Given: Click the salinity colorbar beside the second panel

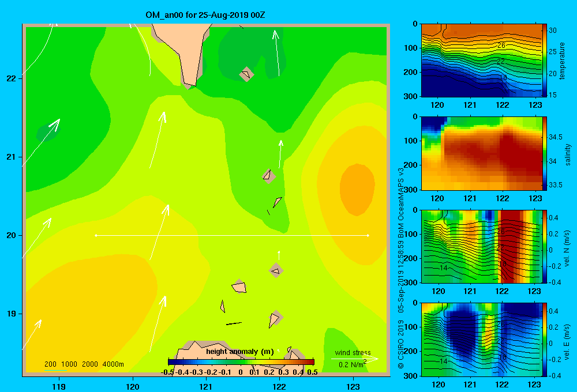Looking at the screenshot, I should (x=545, y=154).
